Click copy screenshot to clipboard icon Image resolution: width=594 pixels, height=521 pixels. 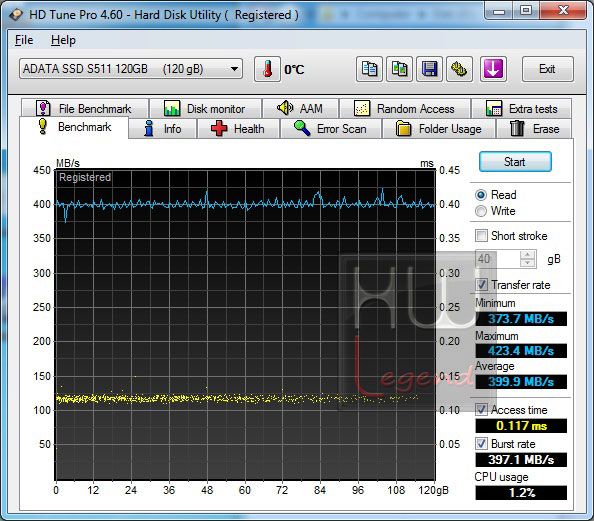pos(399,69)
